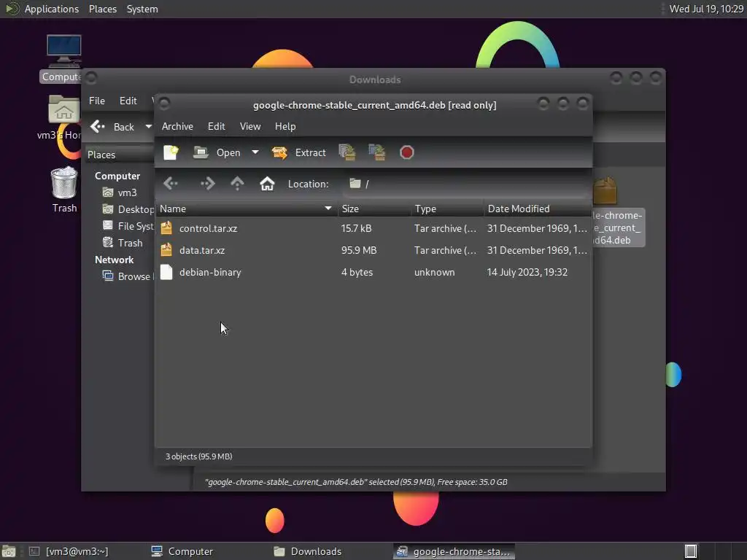
Task: Select debian-binary file row
Action: [373, 273]
